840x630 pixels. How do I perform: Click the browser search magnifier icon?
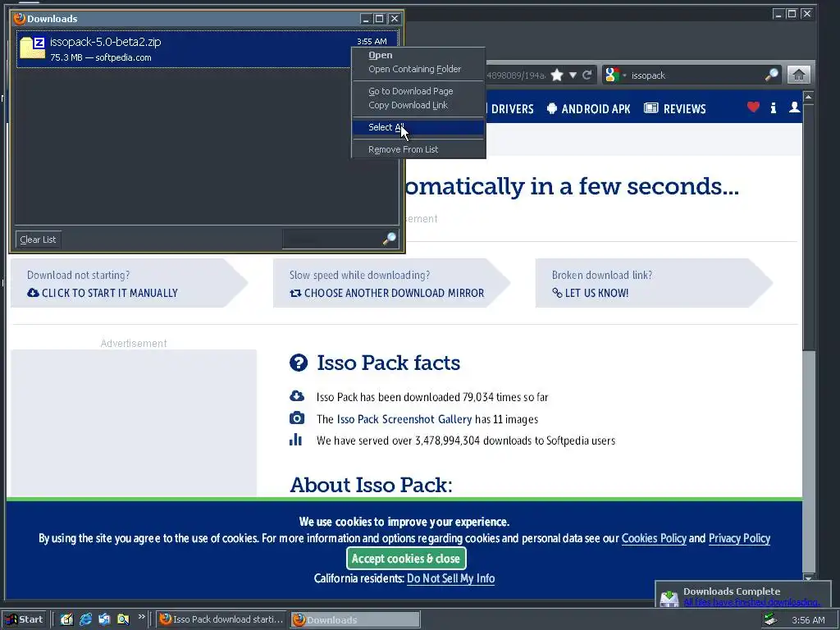coord(771,75)
